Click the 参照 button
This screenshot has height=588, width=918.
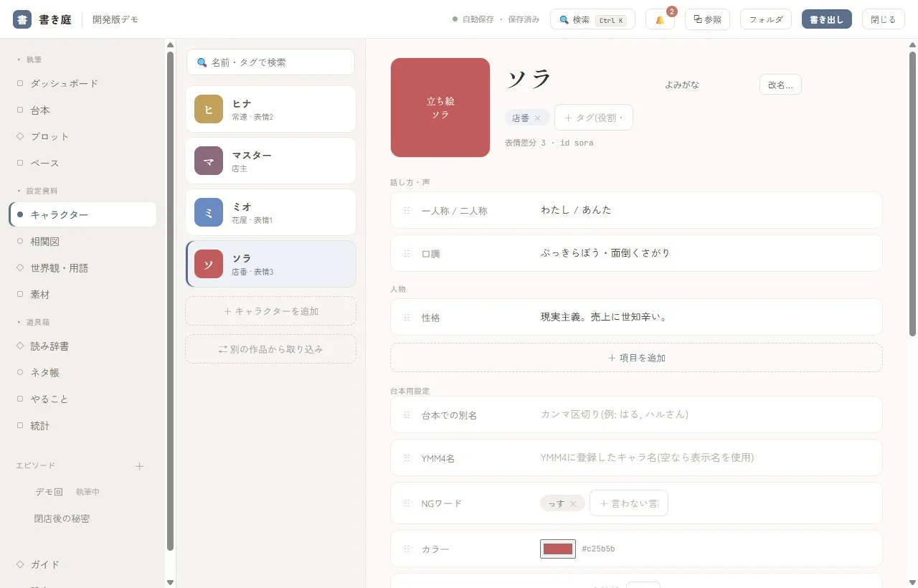pos(707,19)
